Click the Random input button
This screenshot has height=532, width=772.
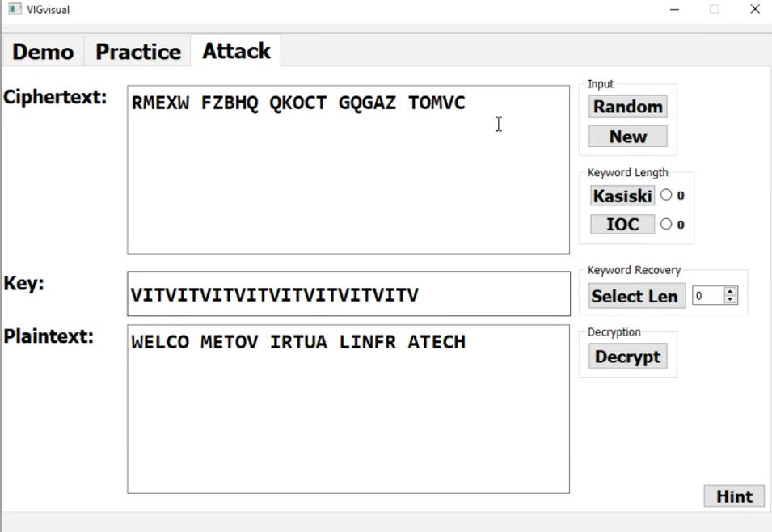(628, 107)
